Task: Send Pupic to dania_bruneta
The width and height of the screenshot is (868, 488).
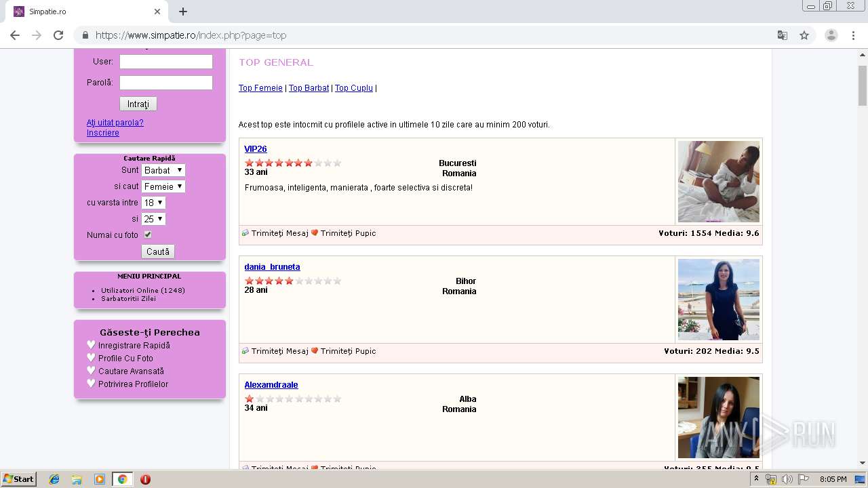Action: pos(348,351)
